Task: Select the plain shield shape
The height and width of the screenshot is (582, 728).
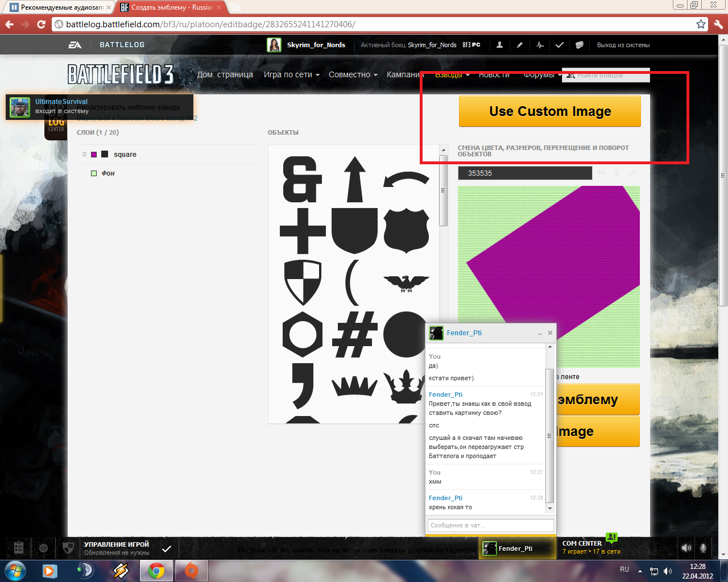Action: tap(355, 231)
